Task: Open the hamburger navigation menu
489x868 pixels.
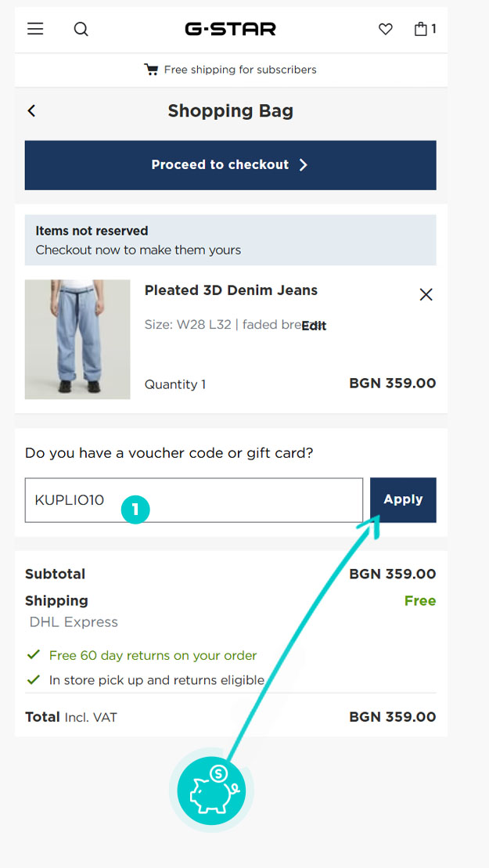Action: 35,29
